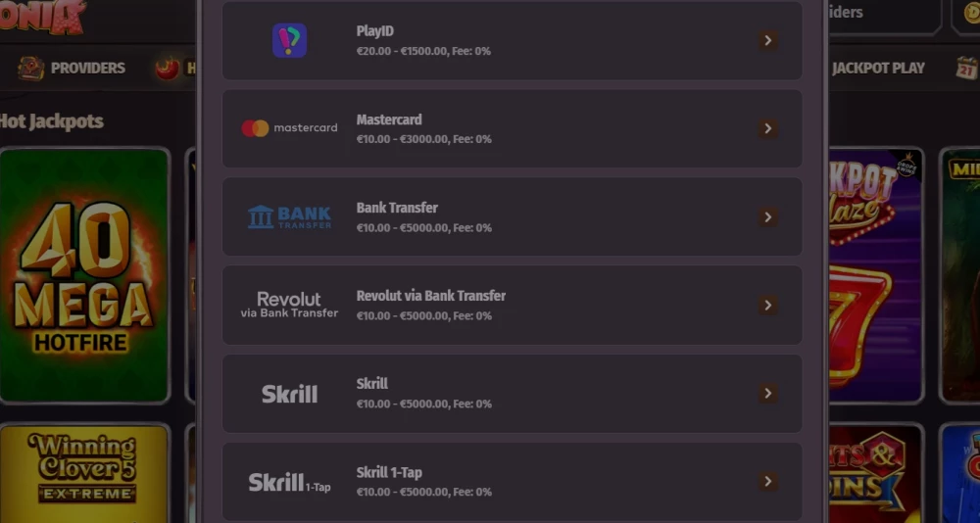980x523 pixels.
Task: Expand PlayID payment option arrow
Action: [x=768, y=40]
